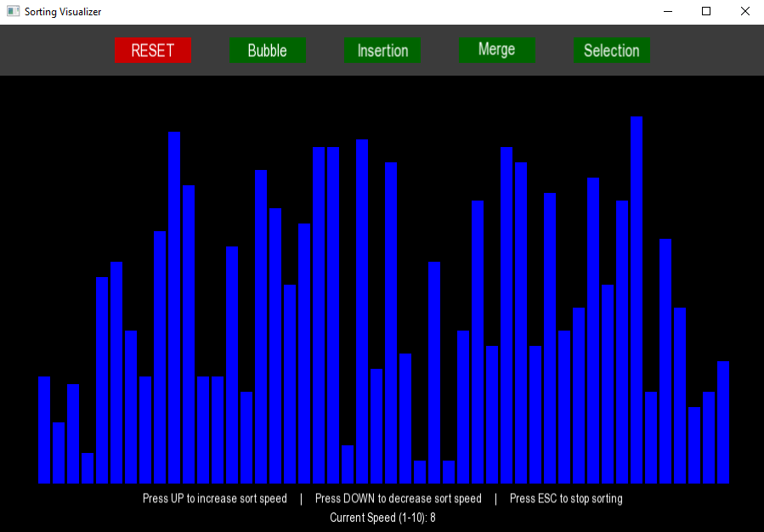Start an Insertion sort

(x=382, y=50)
